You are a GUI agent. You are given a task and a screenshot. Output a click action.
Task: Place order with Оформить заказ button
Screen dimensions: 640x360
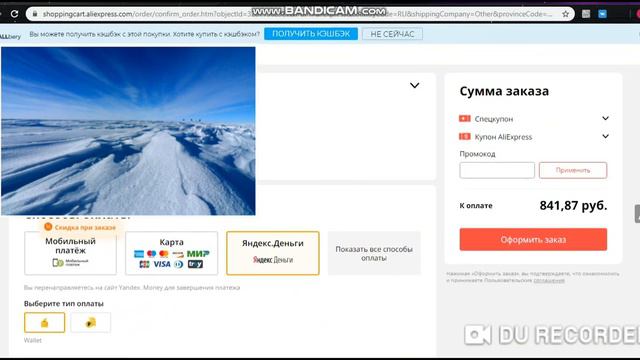[x=533, y=239]
